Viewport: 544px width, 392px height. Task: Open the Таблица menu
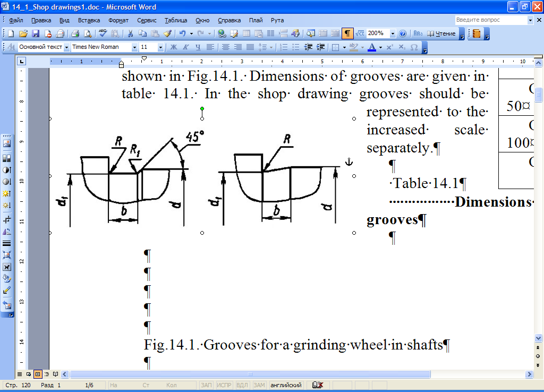pos(175,20)
